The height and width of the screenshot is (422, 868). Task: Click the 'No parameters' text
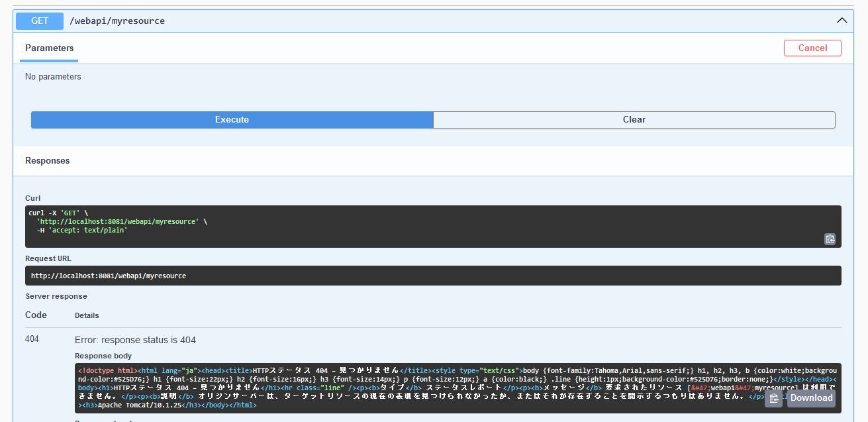[x=53, y=77]
